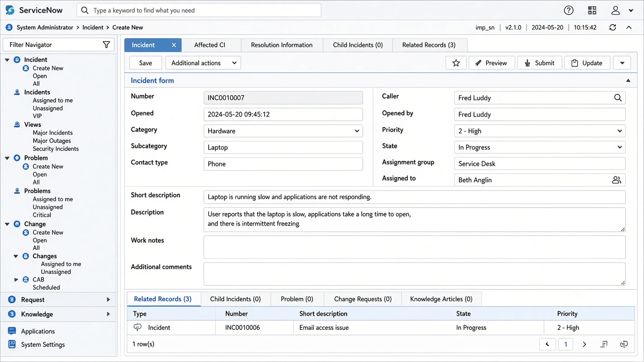This screenshot has height=362, width=644.
Task: Click the Incident module icon in navigator
Action: click(x=18, y=59)
